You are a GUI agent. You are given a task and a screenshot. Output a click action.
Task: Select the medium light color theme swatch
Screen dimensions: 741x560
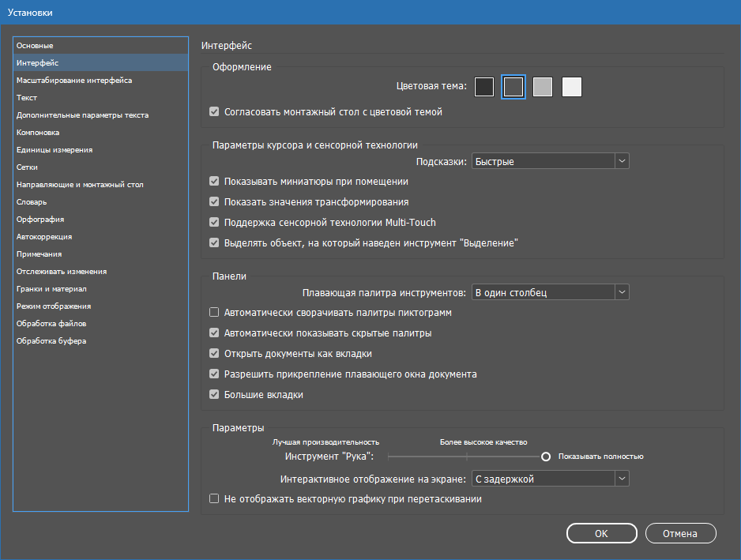pos(543,87)
